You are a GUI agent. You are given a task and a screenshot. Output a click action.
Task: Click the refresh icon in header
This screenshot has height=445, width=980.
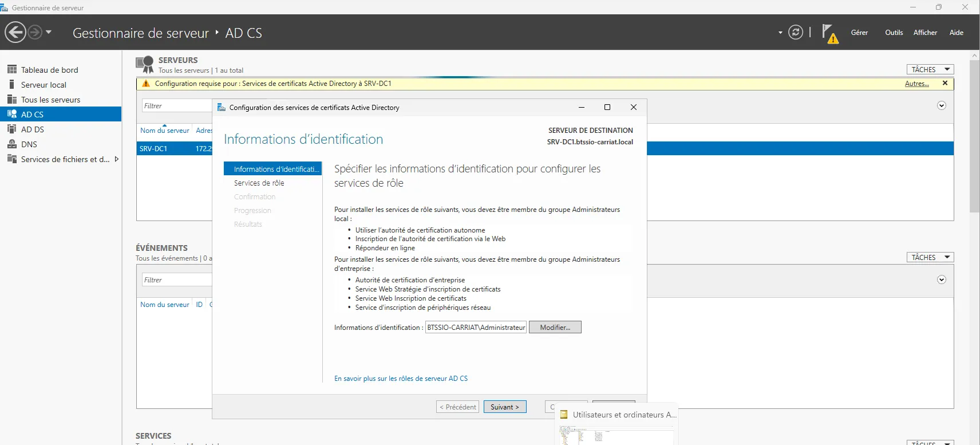(x=796, y=32)
